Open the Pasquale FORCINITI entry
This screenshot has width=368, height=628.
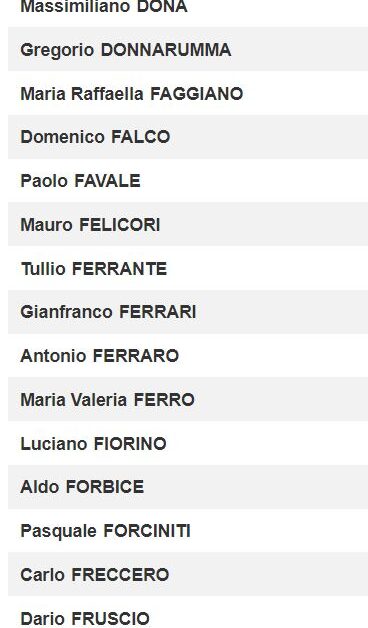[x=105, y=531]
